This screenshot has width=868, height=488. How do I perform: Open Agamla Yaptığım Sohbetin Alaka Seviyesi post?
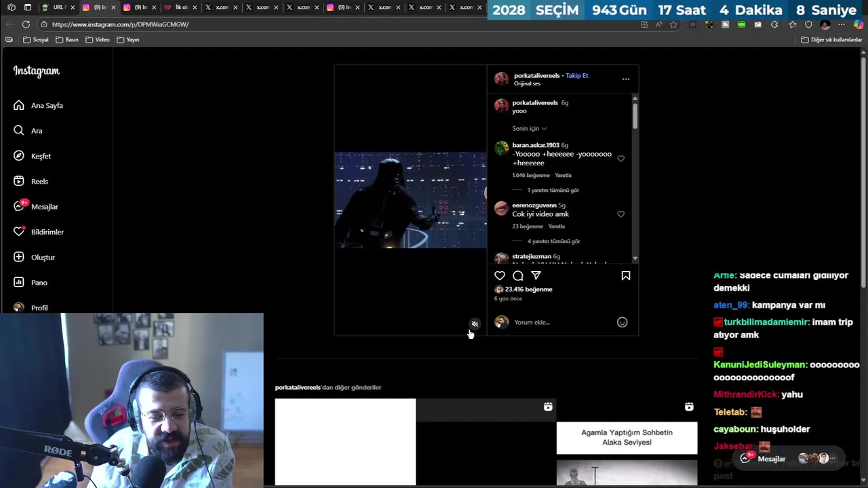(x=627, y=442)
